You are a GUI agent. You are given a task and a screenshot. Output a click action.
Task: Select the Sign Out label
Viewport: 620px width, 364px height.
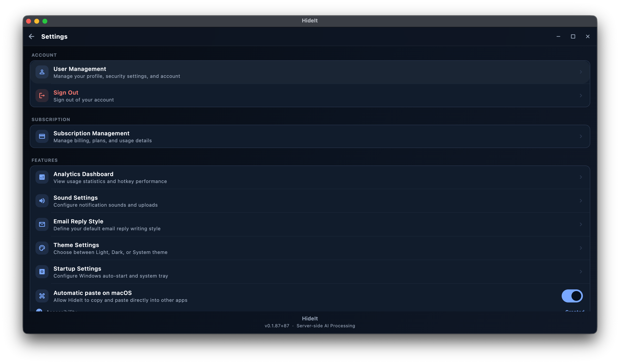[x=66, y=93]
